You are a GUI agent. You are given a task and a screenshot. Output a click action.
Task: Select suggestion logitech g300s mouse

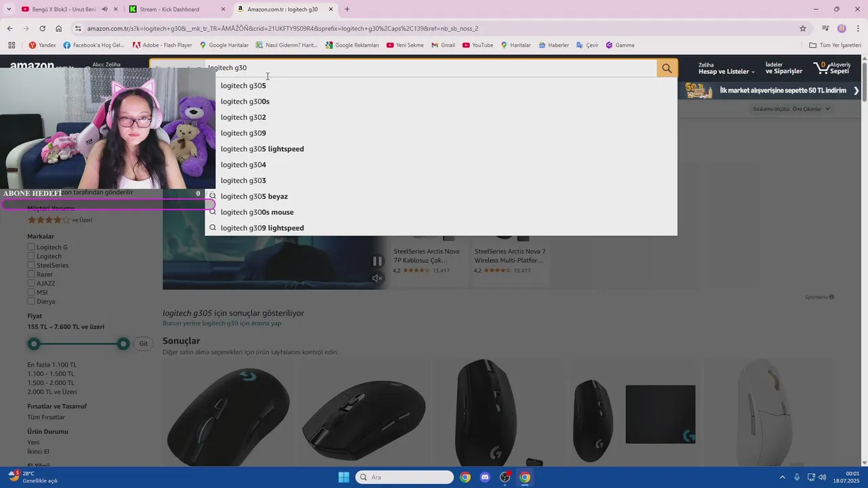tap(441, 212)
